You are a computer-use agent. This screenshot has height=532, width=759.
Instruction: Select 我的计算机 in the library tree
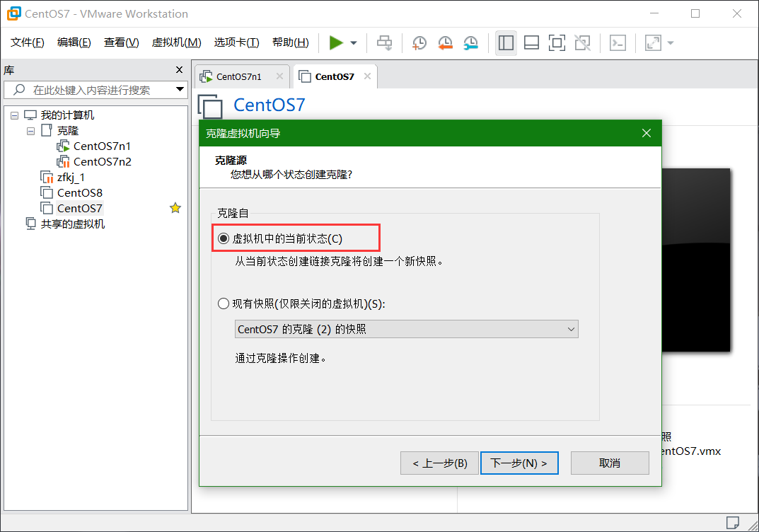point(67,115)
